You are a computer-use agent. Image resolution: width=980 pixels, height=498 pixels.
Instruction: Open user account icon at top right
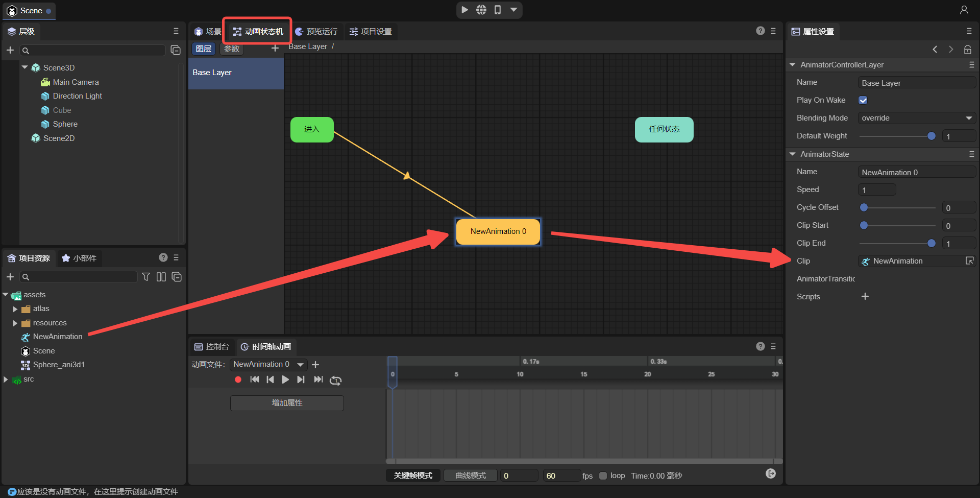[x=964, y=10]
